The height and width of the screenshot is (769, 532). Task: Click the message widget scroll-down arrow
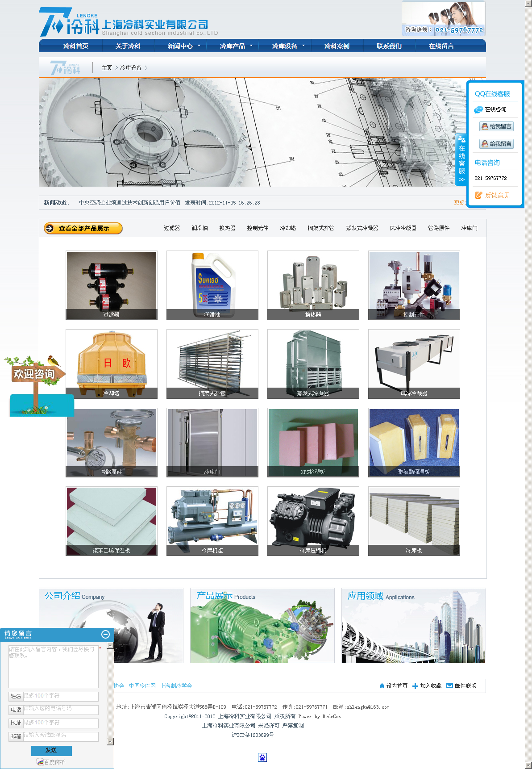(110, 742)
